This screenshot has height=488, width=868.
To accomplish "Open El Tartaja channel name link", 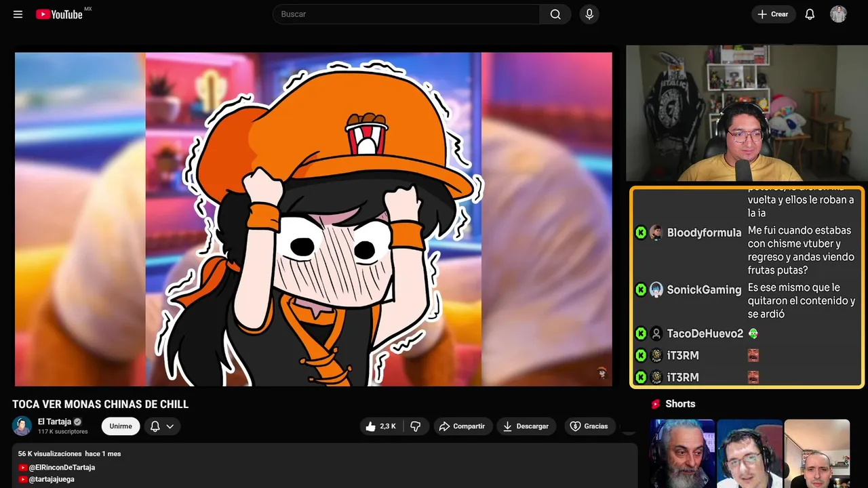I will (x=54, y=422).
